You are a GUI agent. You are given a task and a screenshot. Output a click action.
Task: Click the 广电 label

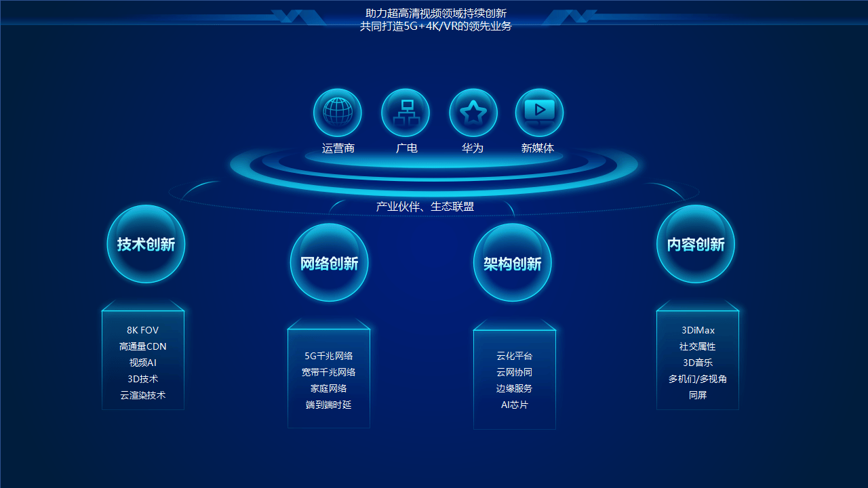406,148
